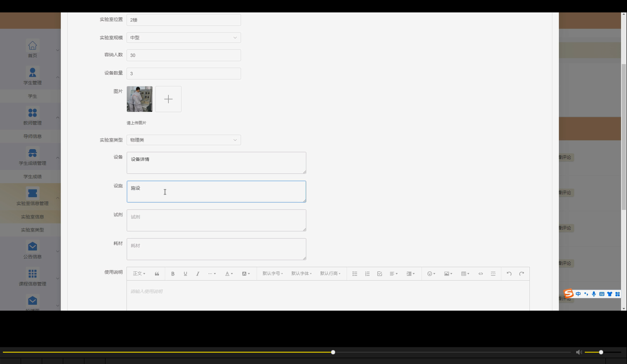
Task: Insert a code block
Action: [x=481, y=274]
